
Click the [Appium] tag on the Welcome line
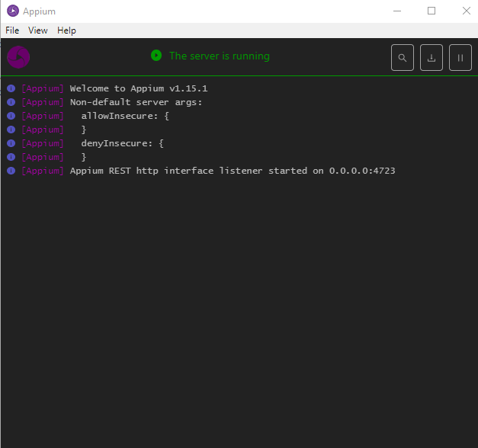click(43, 88)
